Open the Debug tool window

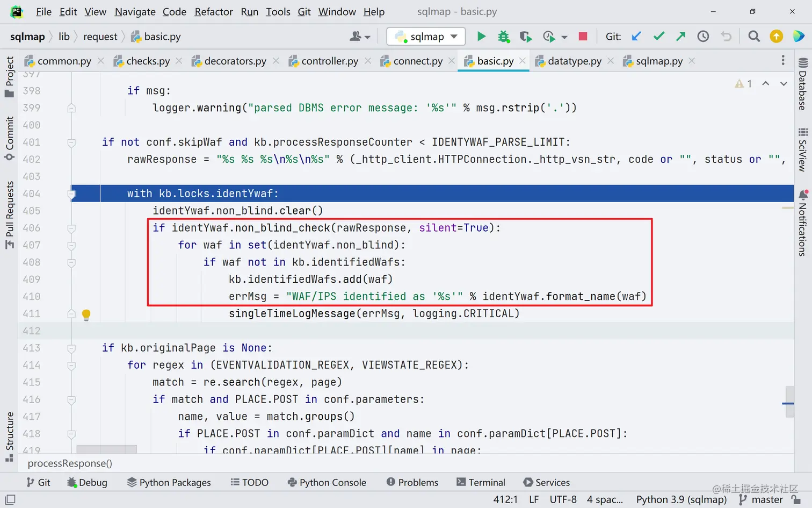(x=87, y=482)
